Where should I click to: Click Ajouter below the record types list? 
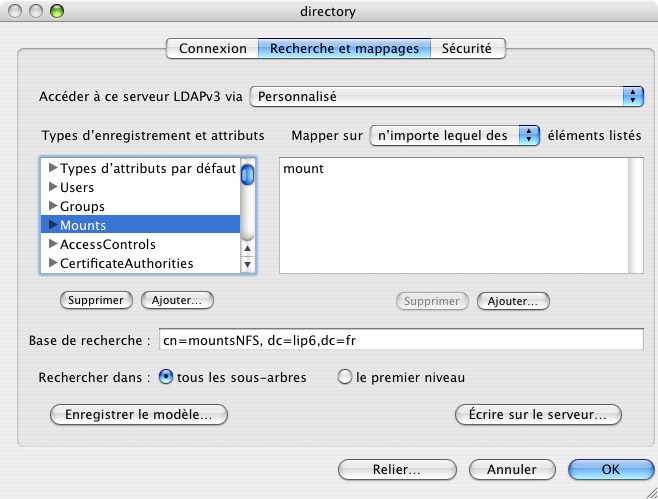pos(177,300)
